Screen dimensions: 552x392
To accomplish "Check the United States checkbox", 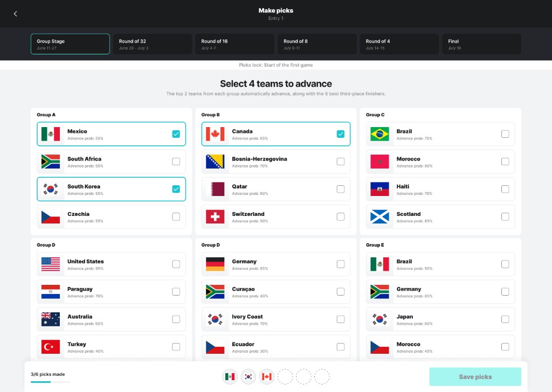I will tap(176, 264).
